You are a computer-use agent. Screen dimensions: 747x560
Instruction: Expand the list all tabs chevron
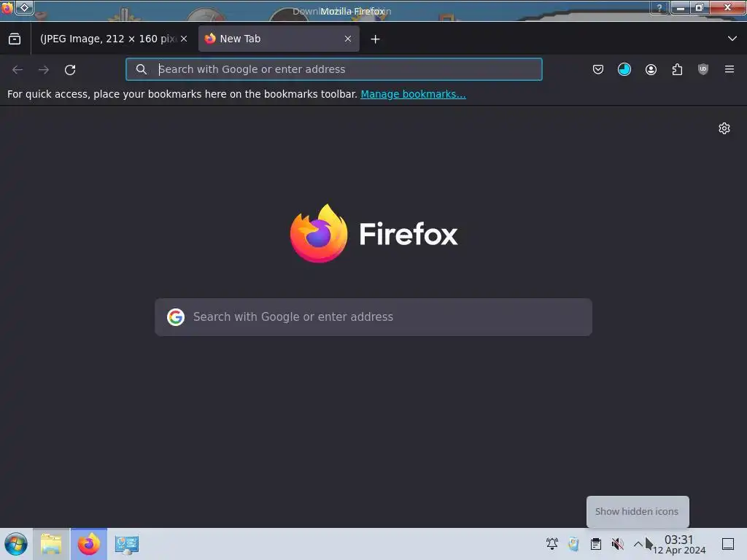tap(732, 39)
